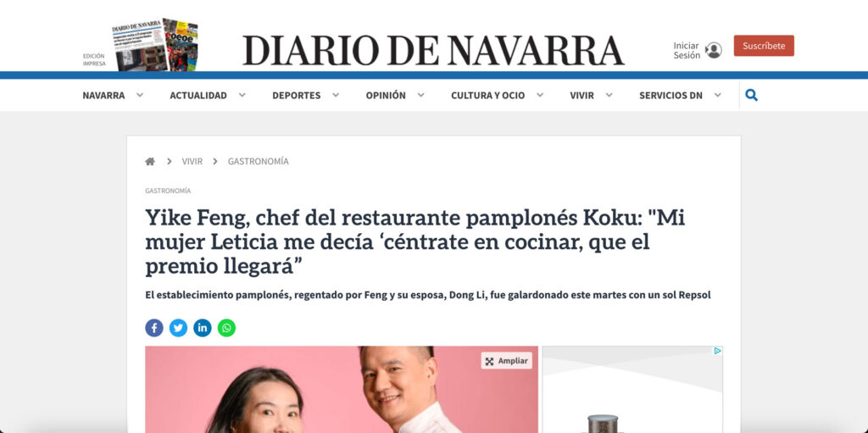
Task: Open the Edición Impresa newspaper thumbnail
Action: (154, 45)
